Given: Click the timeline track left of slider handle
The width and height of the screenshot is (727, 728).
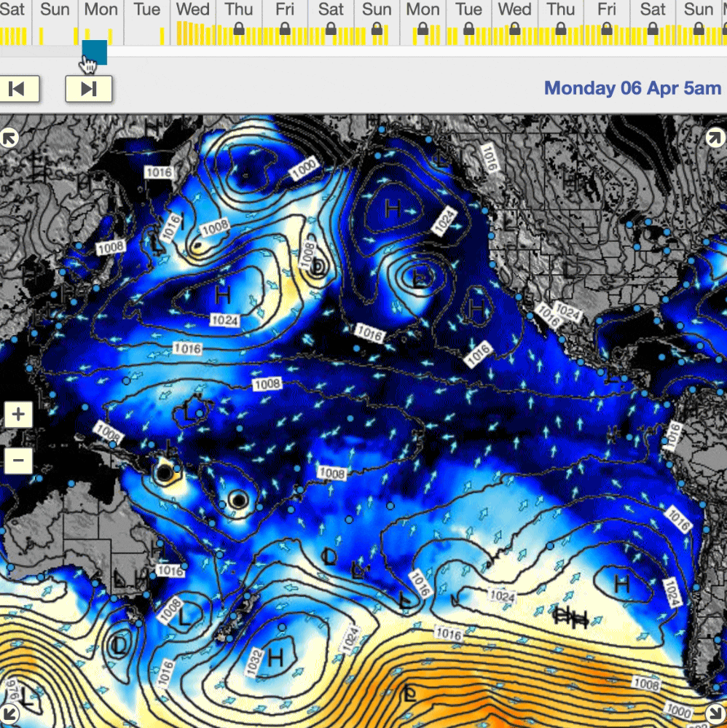Looking at the screenshot, I should point(40,52).
